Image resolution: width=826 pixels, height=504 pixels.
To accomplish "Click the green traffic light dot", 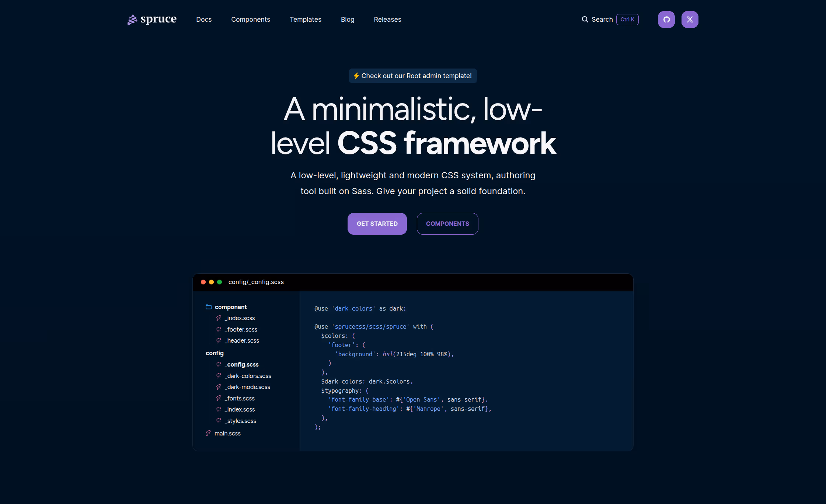I will click(x=220, y=282).
